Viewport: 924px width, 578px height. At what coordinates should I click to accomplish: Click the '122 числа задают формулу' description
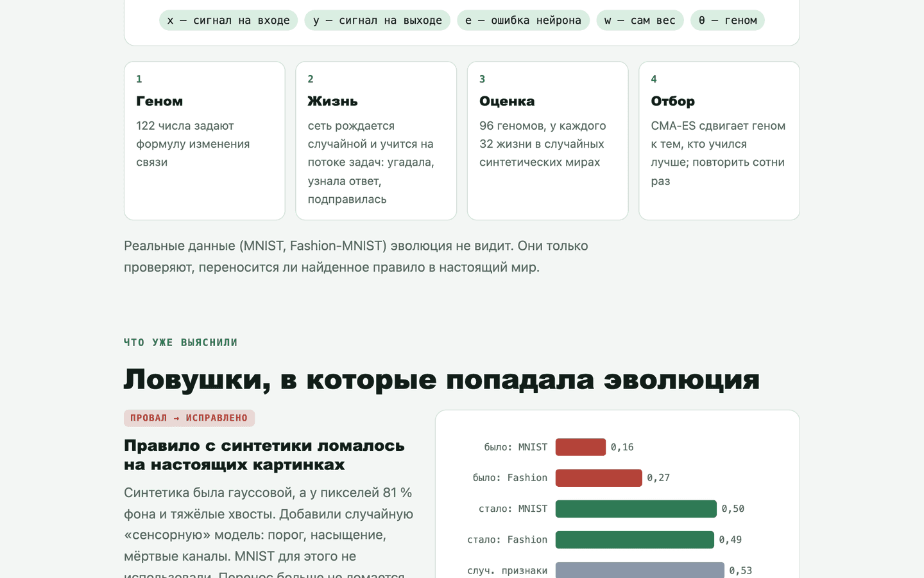193,144
